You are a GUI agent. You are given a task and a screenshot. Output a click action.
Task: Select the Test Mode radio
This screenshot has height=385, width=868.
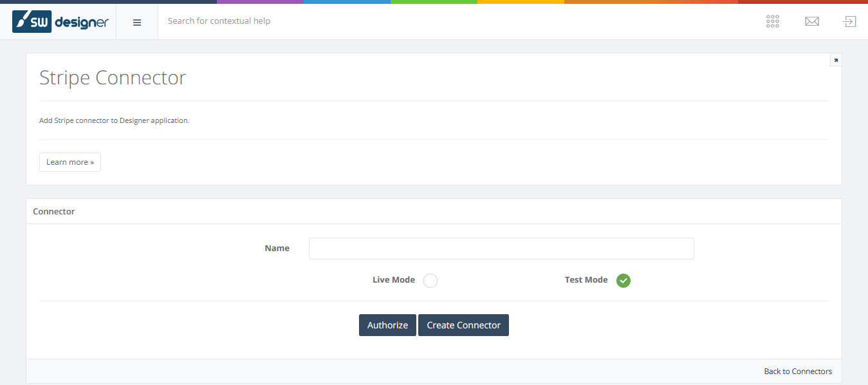coord(623,281)
